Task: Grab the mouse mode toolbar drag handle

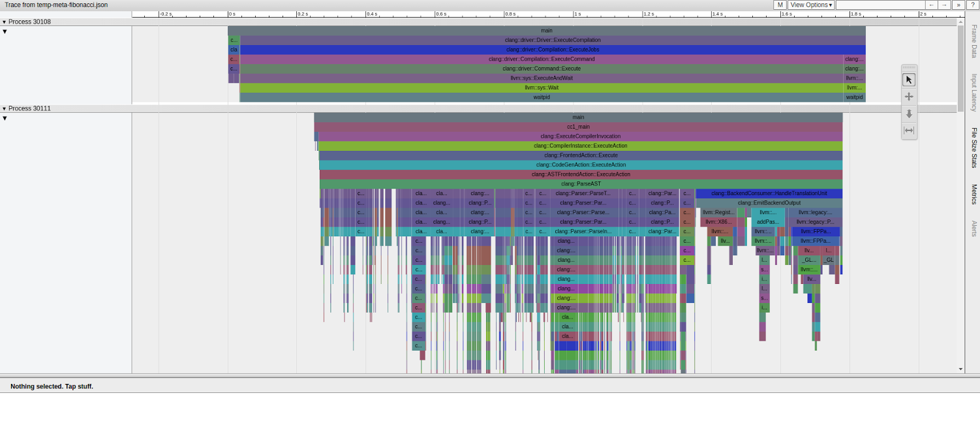Action: [909, 67]
